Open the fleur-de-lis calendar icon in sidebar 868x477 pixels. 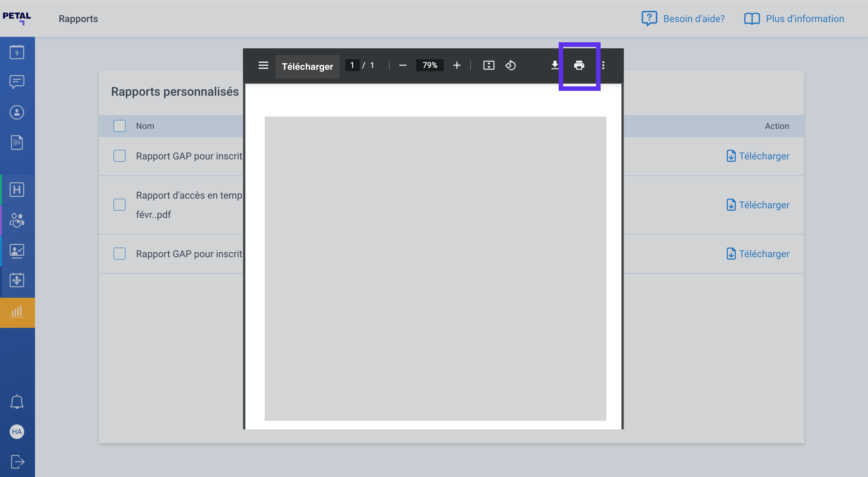tap(17, 280)
